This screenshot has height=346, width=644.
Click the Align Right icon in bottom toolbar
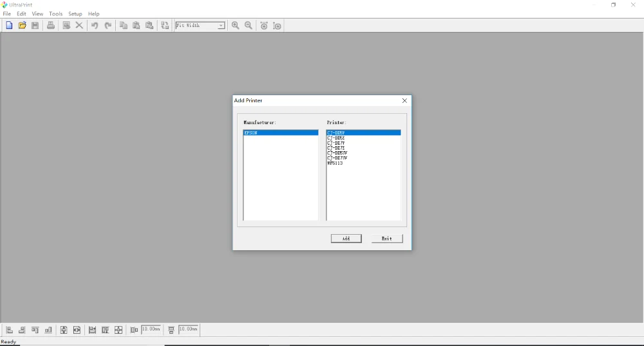22,330
